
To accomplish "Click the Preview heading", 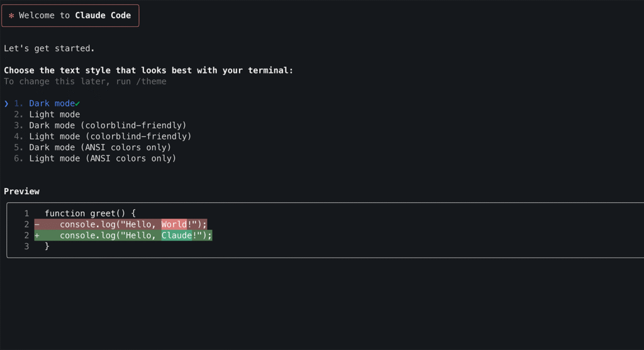I will coord(22,192).
